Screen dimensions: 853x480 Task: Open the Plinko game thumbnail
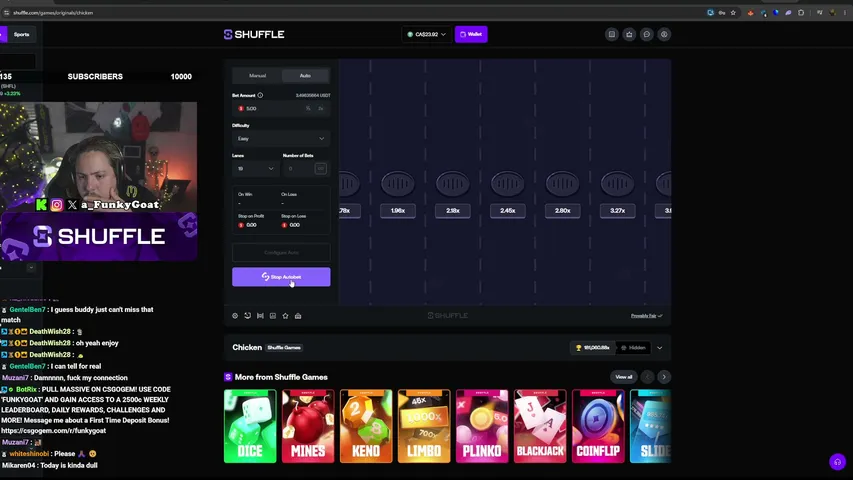tap(482, 426)
